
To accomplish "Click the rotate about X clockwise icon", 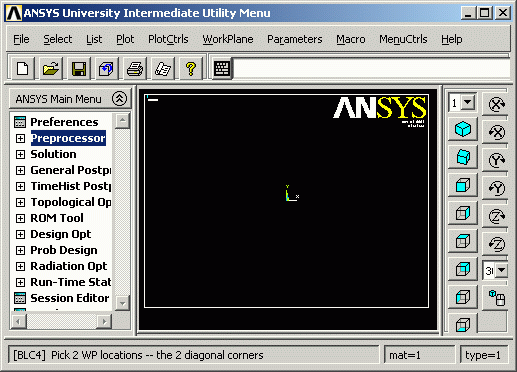I will pyautogui.click(x=497, y=104).
